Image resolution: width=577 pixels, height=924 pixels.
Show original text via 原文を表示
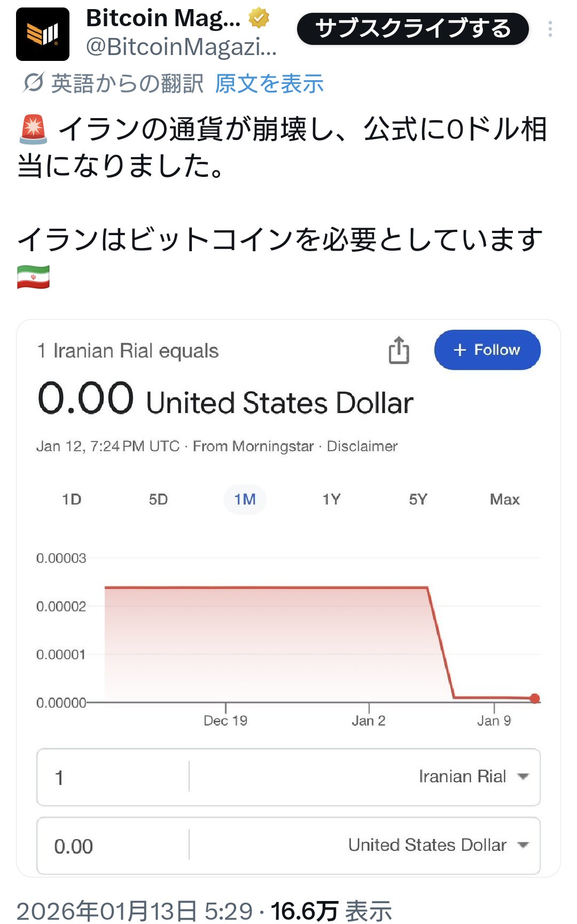click(269, 84)
